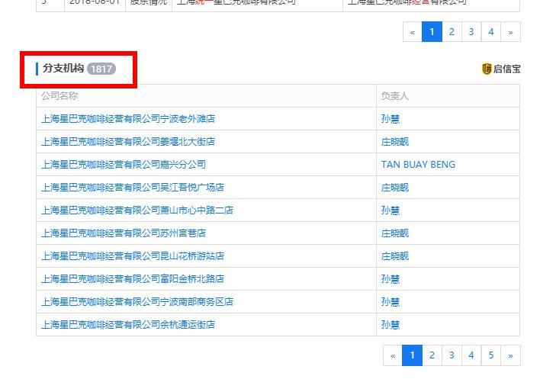Click current page 1 in branch pagination

click(412, 355)
